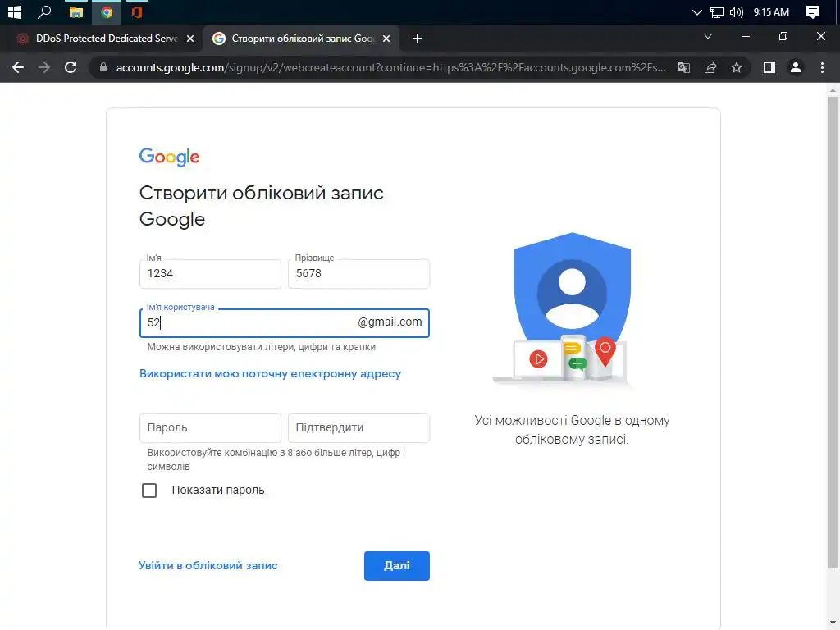Go forward in browser history
Image resolution: width=840 pixels, height=630 pixels.
pos(44,67)
